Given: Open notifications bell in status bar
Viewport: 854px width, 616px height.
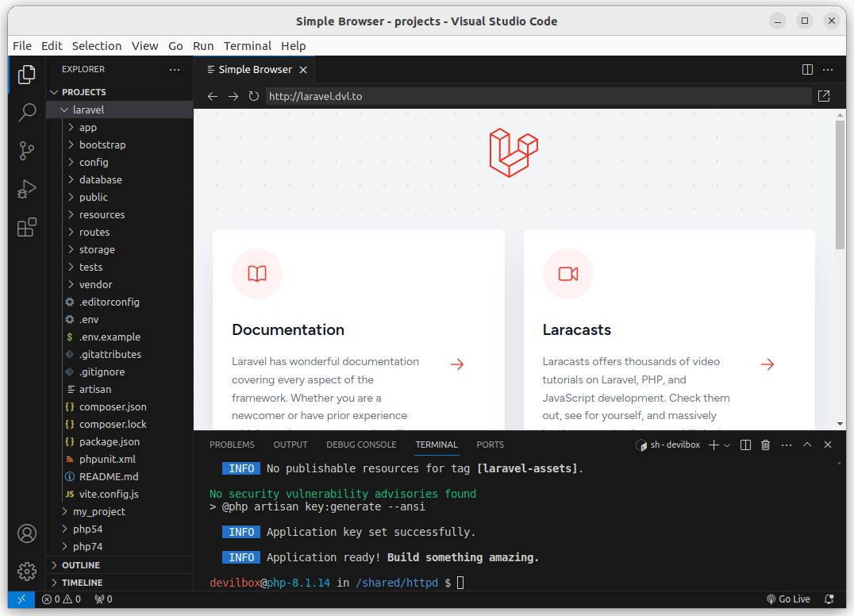Looking at the screenshot, I should coord(829,599).
